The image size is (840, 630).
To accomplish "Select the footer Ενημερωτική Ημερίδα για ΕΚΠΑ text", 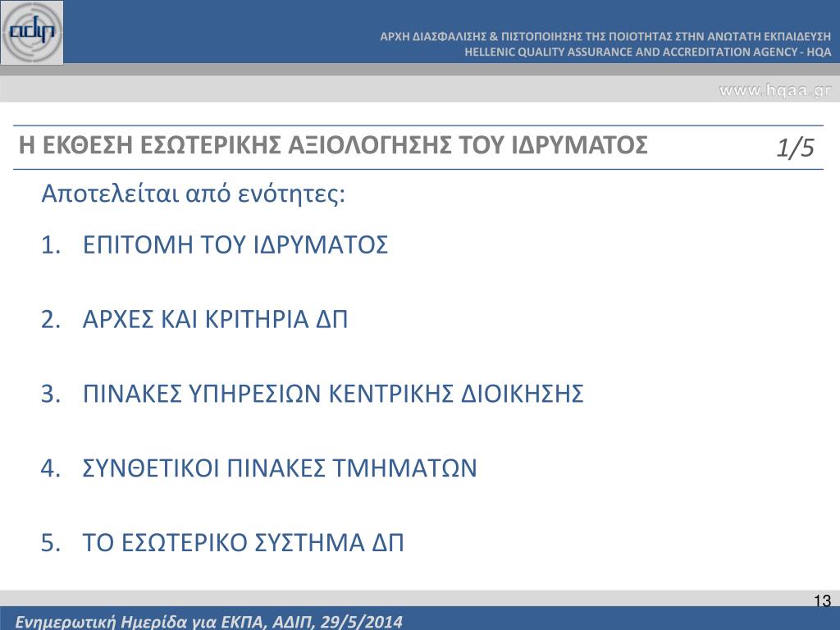I will [209, 622].
